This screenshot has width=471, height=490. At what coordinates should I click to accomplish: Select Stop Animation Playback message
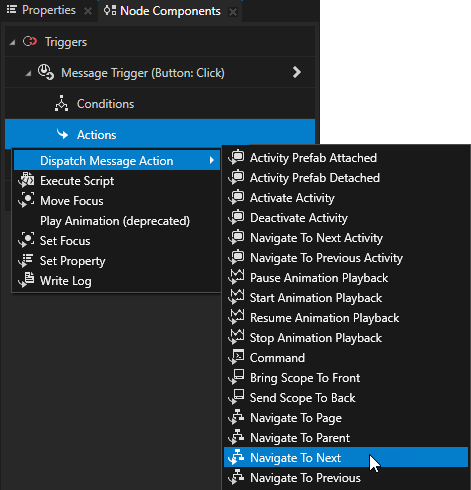tap(346, 338)
